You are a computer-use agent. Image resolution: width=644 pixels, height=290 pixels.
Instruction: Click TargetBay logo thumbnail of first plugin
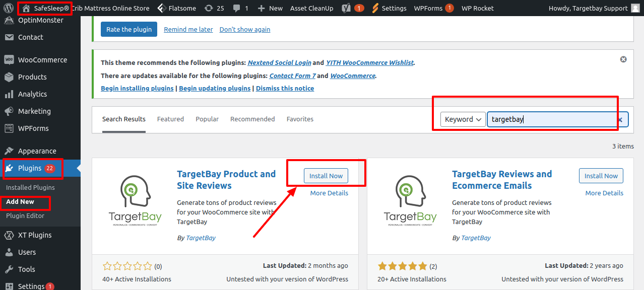(x=135, y=200)
